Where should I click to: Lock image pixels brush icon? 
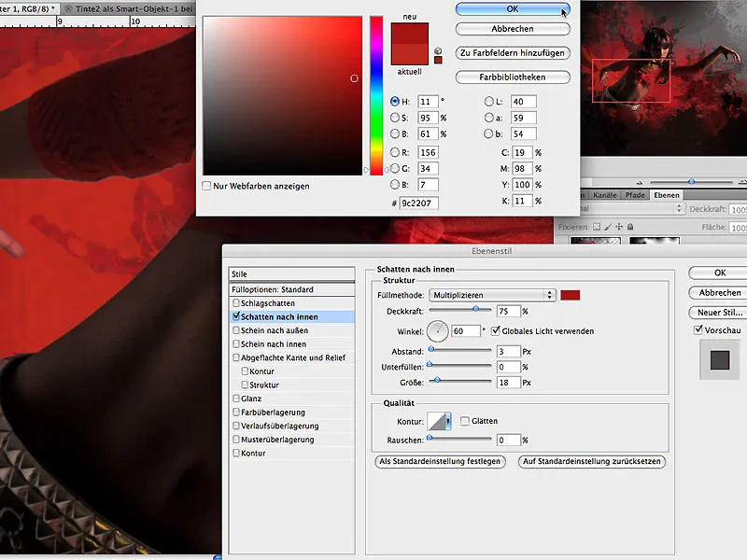[608, 227]
